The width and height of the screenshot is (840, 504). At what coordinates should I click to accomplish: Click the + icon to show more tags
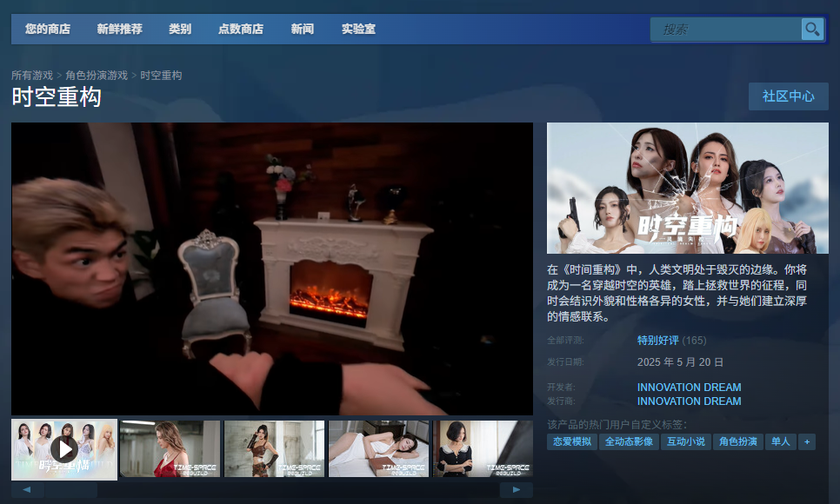tap(806, 441)
